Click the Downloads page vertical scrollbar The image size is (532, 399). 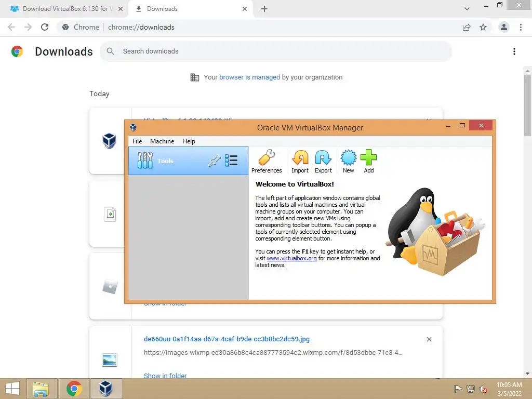pyautogui.click(x=527, y=105)
